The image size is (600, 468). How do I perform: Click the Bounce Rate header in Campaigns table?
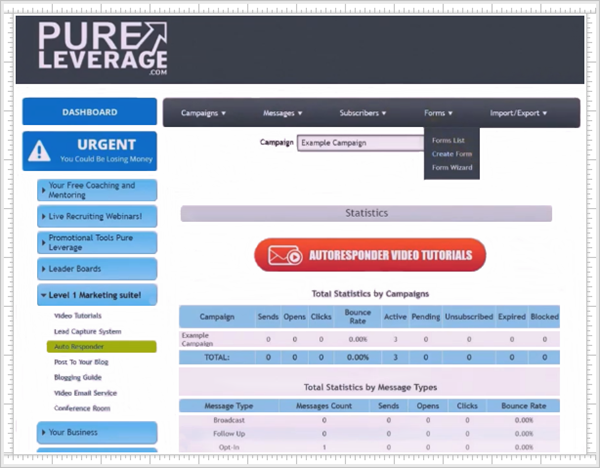pyautogui.click(x=357, y=317)
